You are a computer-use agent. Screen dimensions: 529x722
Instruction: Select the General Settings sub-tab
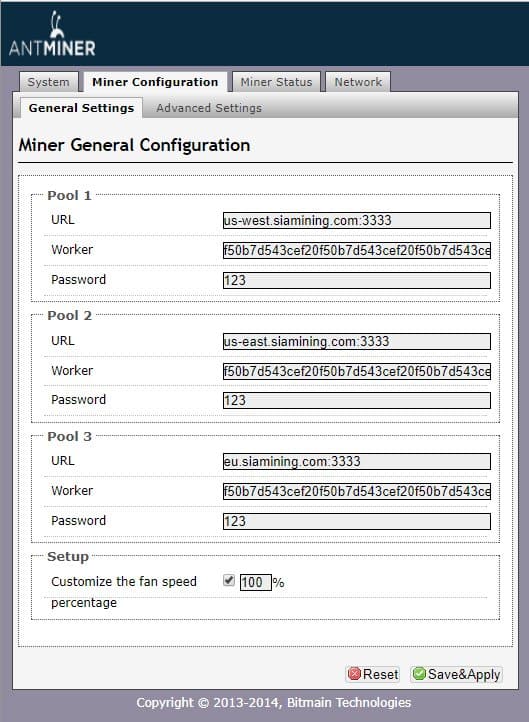pos(81,108)
